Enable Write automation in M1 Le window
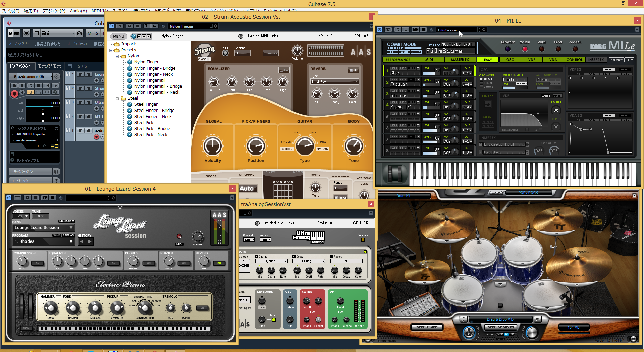 tap(406, 30)
